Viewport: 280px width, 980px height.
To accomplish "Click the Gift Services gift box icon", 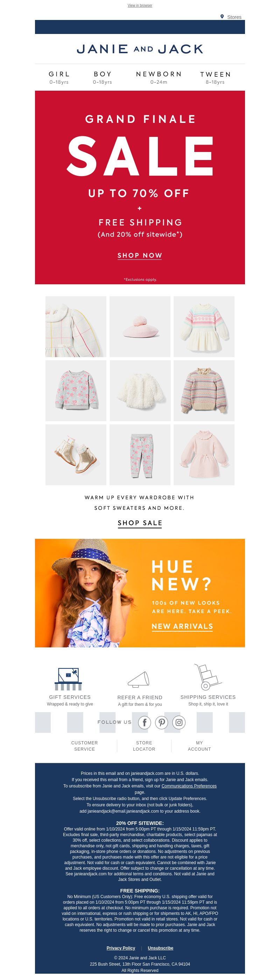I will click(x=69, y=679).
